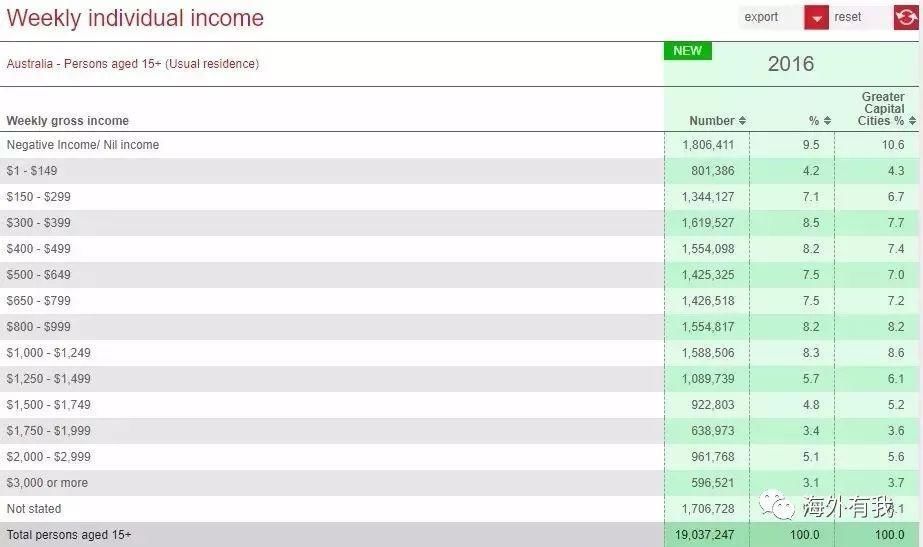Screen dimensions: 923x547
Task: Select the $1,000 - $1,249 row label
Action: (x=49, y=353)
